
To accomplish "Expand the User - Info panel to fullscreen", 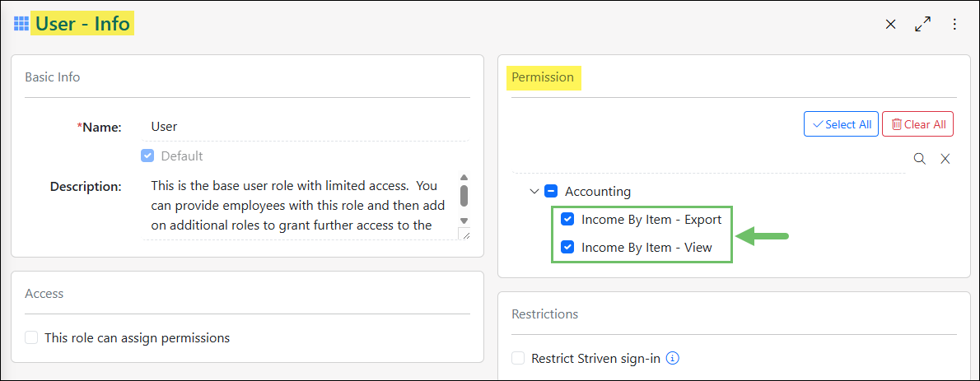I will [x=922, y=25].
